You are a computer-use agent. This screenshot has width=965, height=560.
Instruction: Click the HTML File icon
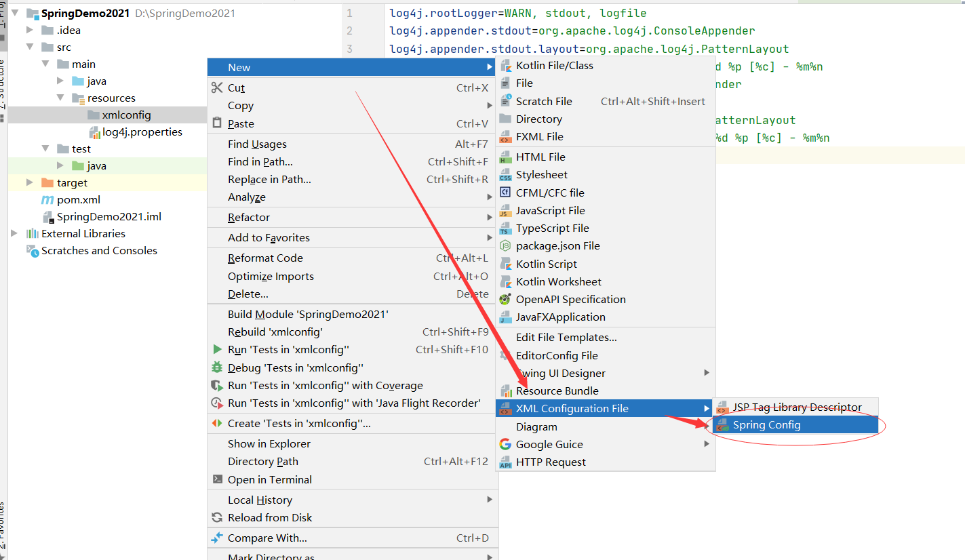(x=505, y=157)
